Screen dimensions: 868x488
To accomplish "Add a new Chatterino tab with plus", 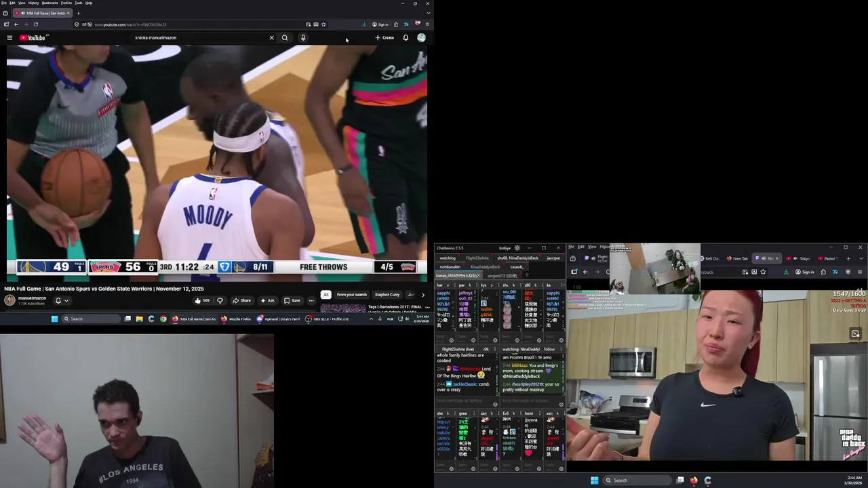I will point(526,276).
